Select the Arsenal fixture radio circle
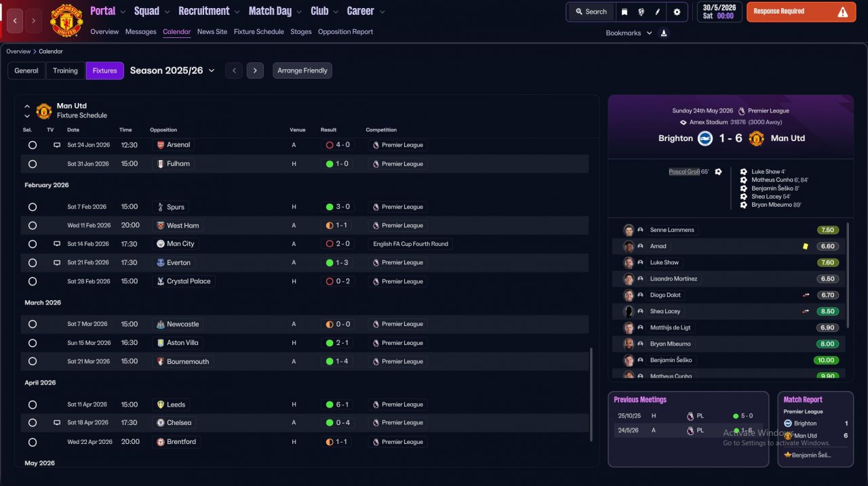The width and height of the screenshot is (868, 486). [x=32, y=145]
